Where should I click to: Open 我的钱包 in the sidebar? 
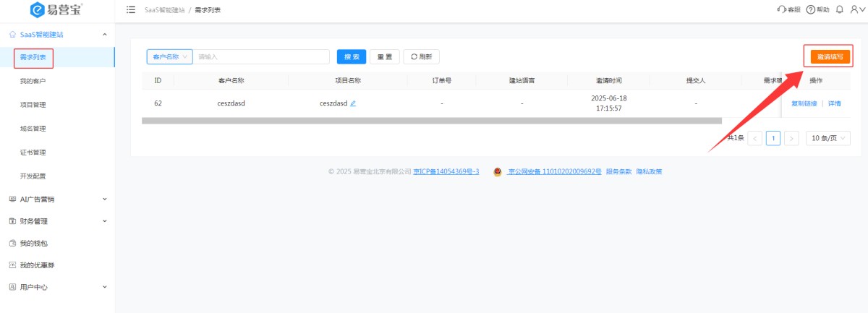coord(33,244)
